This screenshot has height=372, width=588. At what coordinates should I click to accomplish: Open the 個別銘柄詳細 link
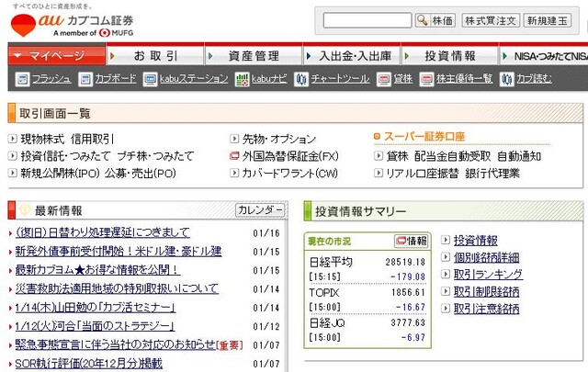click(x=486, y=257)
